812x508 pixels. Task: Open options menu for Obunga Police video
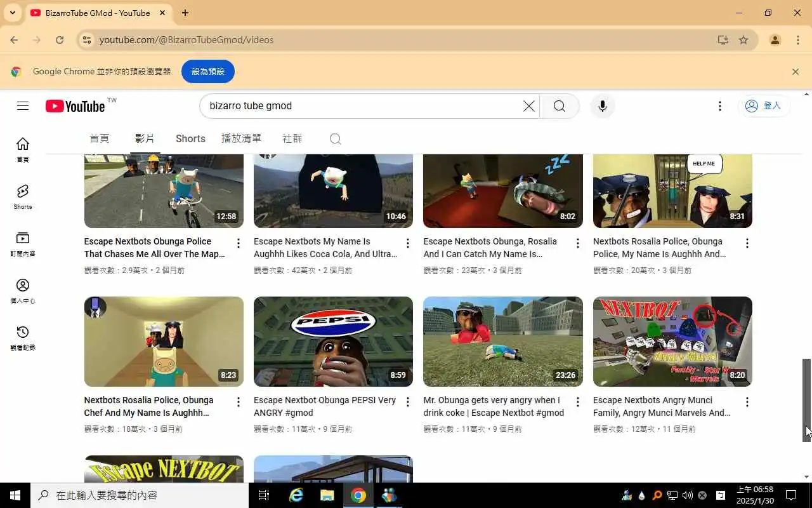click(238, 243)
